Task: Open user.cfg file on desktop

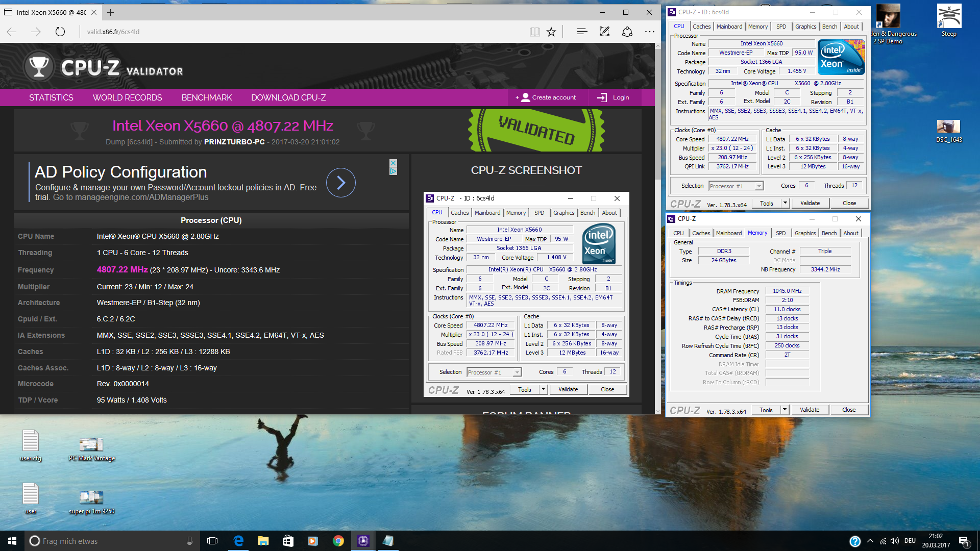Action: [31, 446]
